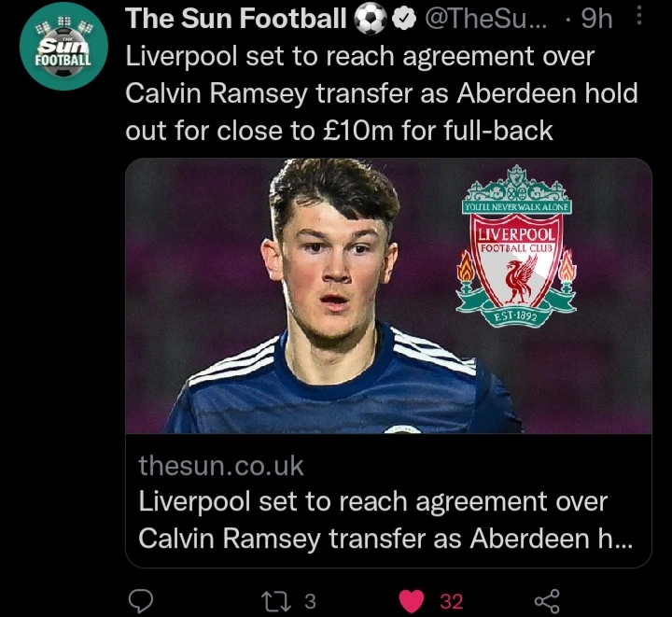Open The Sun Football display name
Image resolution: width=672 pixels, height=617 pixels.
[x=235, y=19]
